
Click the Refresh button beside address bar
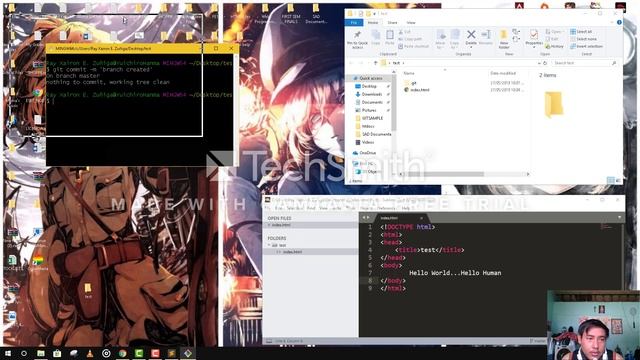coord(545,63)
